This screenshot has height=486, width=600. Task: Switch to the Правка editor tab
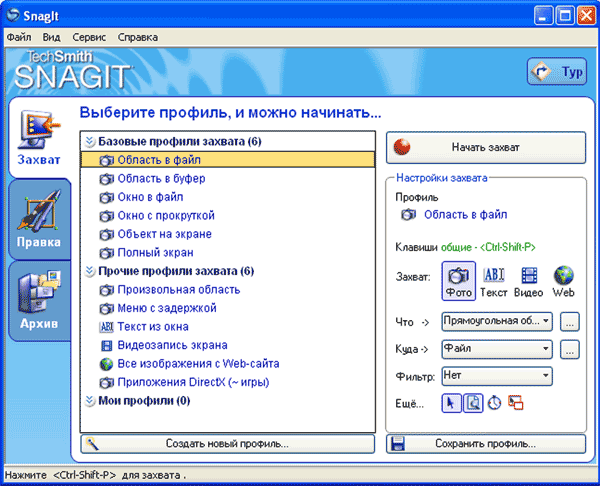click(x=39, y=219)
